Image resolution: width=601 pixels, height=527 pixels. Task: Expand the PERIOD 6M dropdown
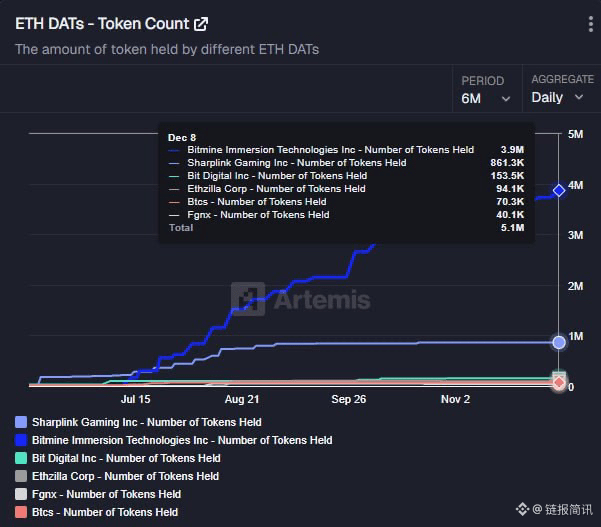tap(486, 90)
